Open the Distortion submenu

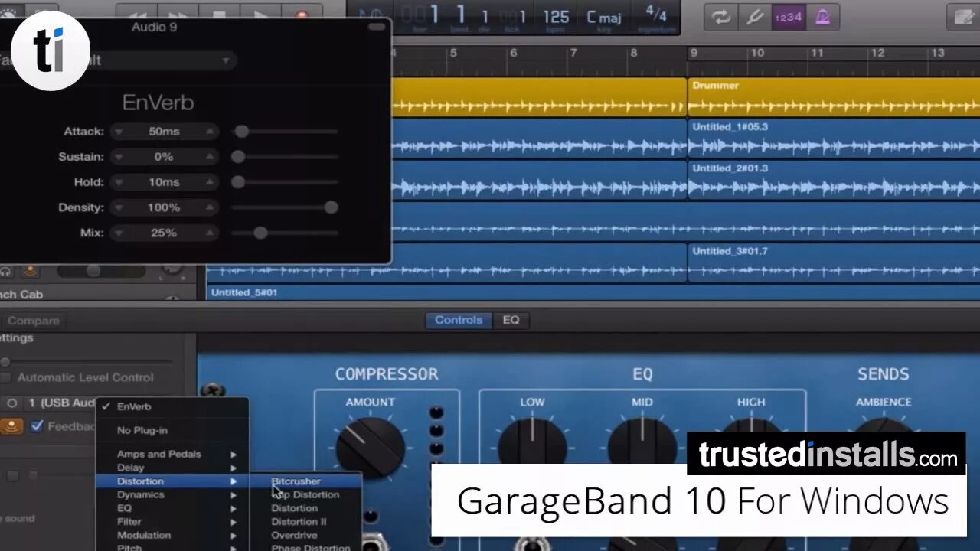click(171, 481)
